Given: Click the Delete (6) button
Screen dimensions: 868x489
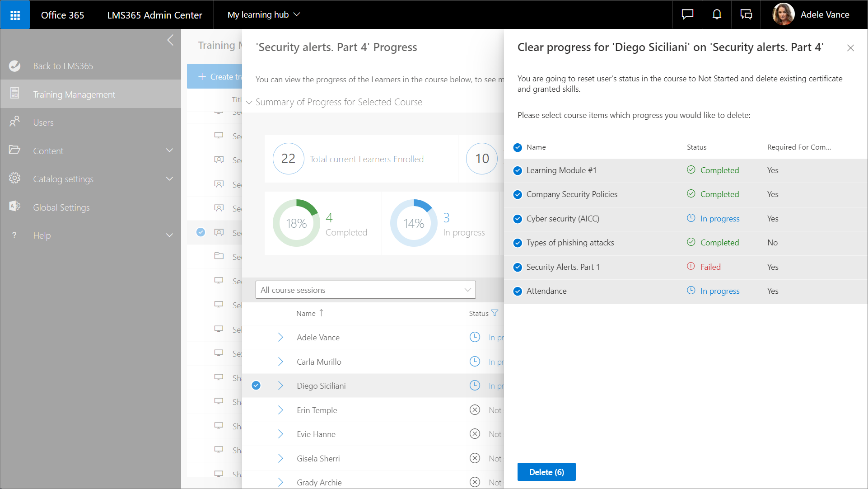Looking at the screenshot, I should click(546, 472).
